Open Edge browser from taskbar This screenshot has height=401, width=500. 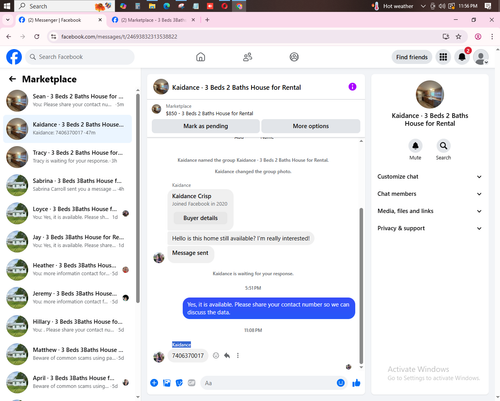pos(167,6)
